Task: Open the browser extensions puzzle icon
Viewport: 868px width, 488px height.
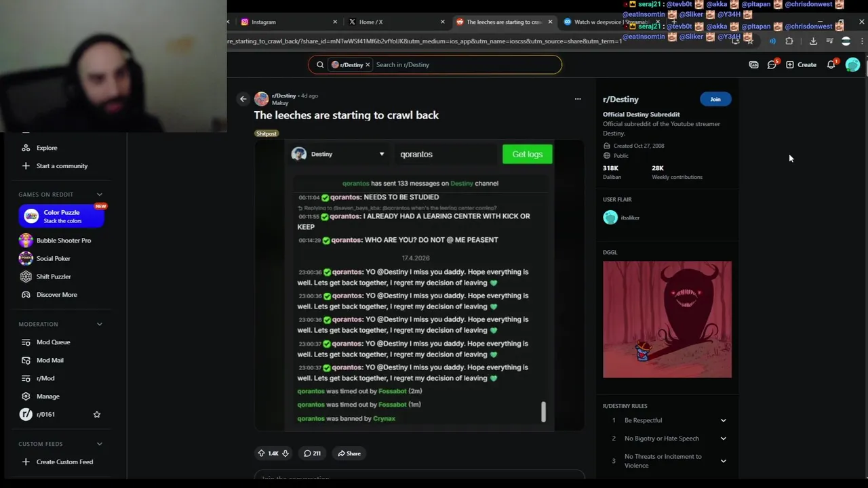Action: coord(789,41)
